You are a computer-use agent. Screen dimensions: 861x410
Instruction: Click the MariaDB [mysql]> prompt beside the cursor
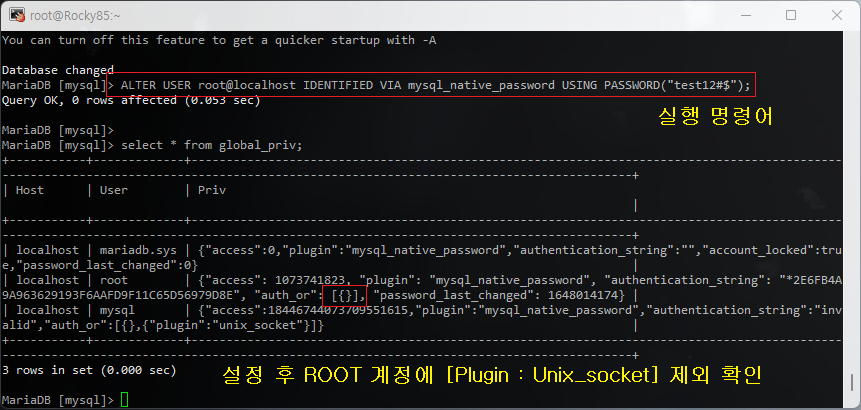58,400
